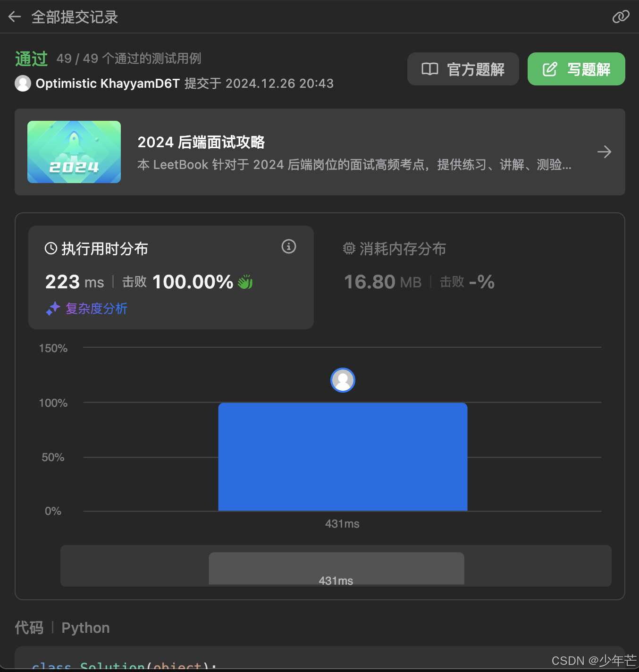The height and width of the screenshot is (672, 639).
Task: Click the 431ms label under the chart
Action: coord(342,524)
